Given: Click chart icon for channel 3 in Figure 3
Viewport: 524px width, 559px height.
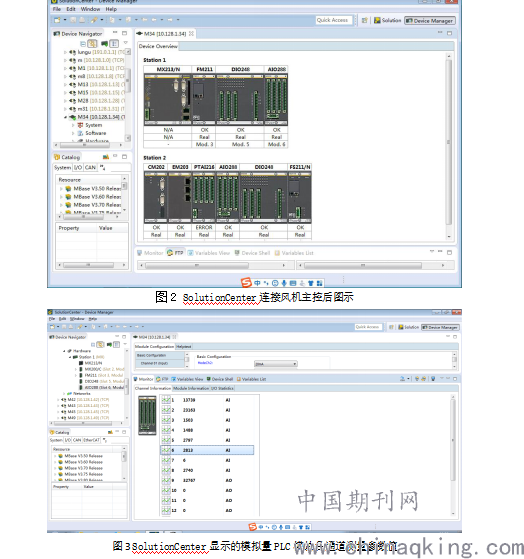Looking at the screenshot, I should tap(166, 420).
